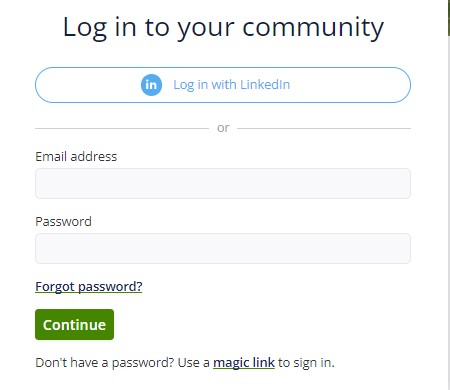
Task: Choose Log in with LinkedIn text
Action: tap(232, 85)
